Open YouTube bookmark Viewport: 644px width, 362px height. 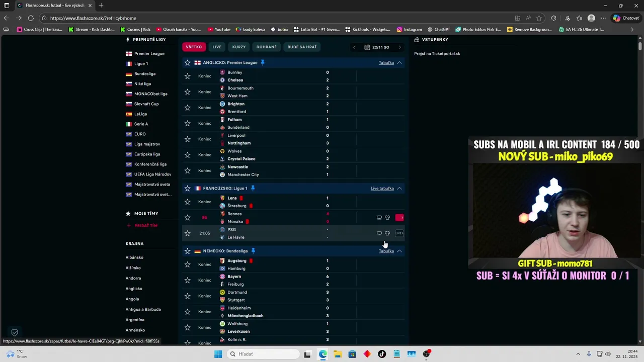pos(218,29)
